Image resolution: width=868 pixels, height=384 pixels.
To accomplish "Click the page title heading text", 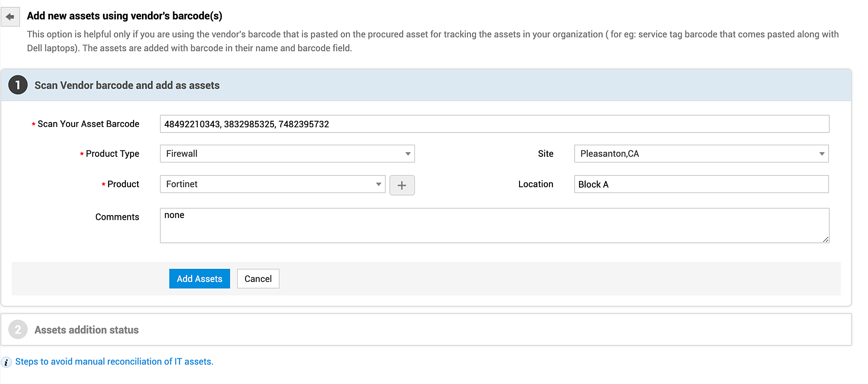I will pos(125,16).
